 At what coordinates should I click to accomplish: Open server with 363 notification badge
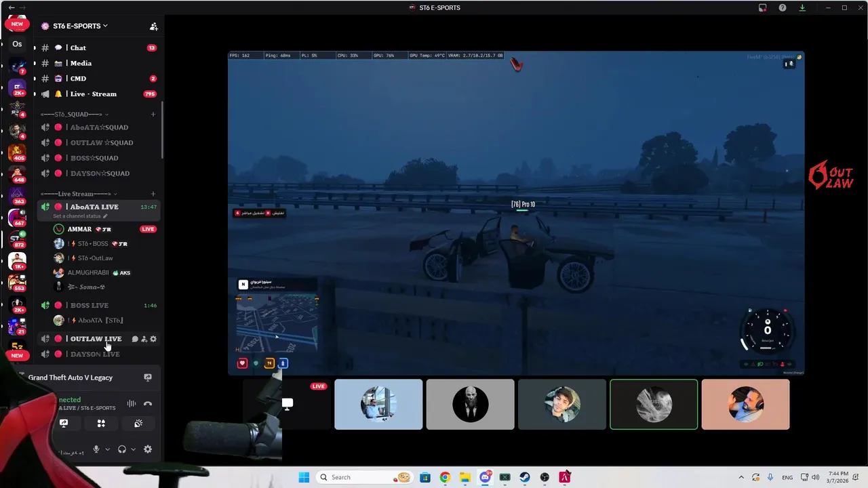(17, 196)
